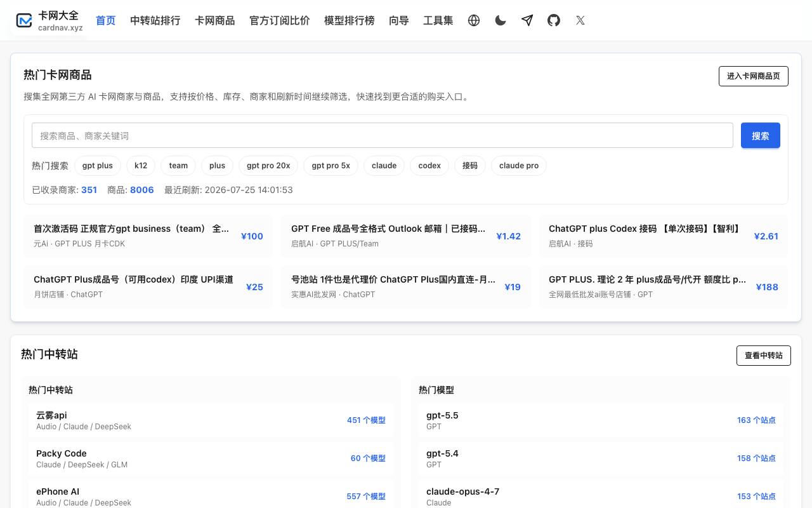
Task: Open the 模型排行榜 nav item
Action: [x=350, y=20]
